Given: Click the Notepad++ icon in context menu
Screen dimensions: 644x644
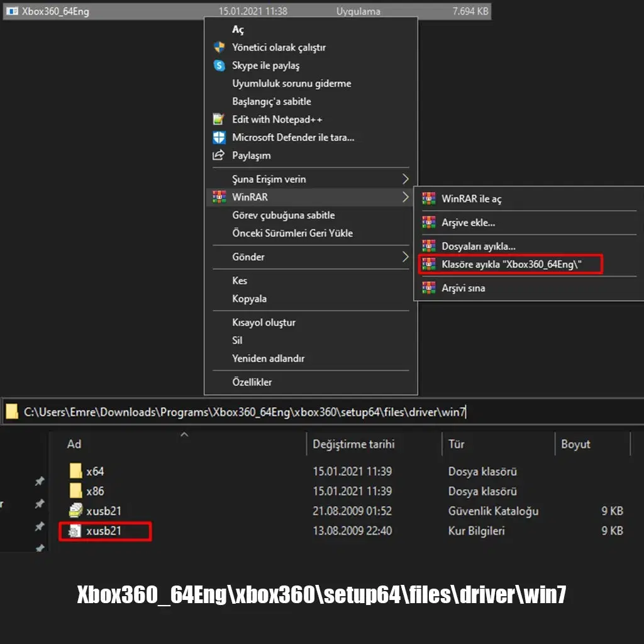Looking at the screenshot, I should (x=218, y=119).
